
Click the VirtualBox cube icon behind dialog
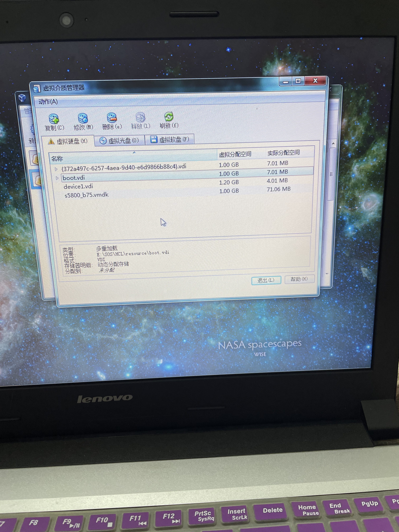click(22, 98)
